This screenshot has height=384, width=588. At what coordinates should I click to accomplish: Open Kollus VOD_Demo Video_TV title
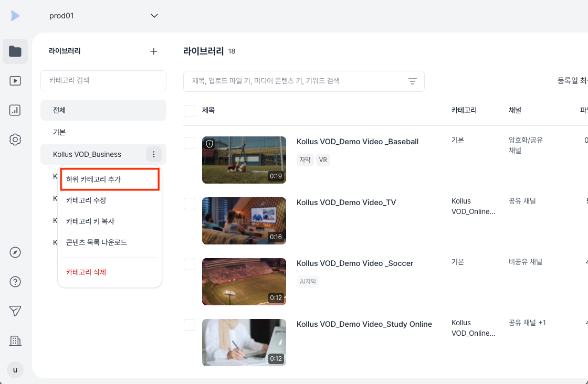click(x=346, y=202)
